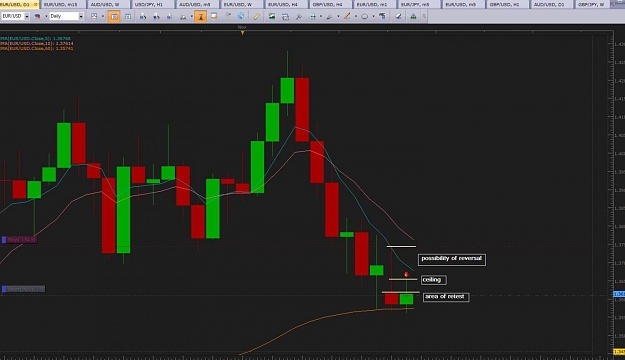This screenshot has height=360, width=625.
Task: Expand the arrow left of the orange text tool
Action: 192,16
